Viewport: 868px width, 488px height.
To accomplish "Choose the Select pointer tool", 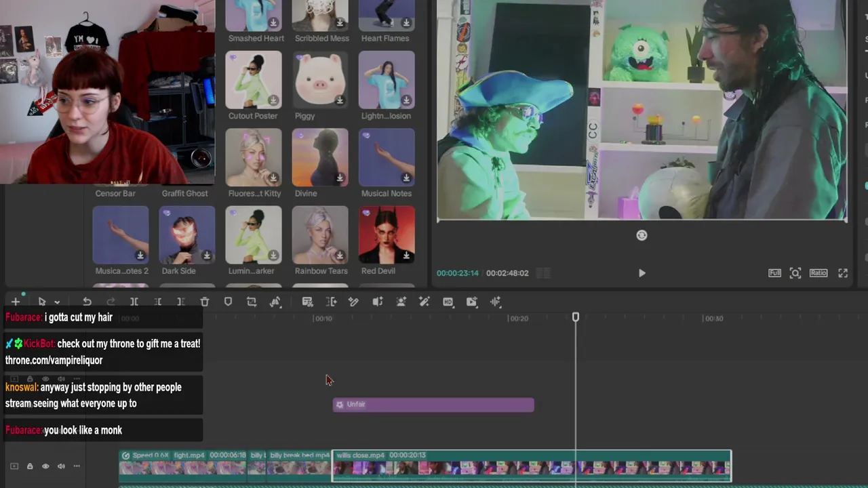I will (x=42, y=302).
